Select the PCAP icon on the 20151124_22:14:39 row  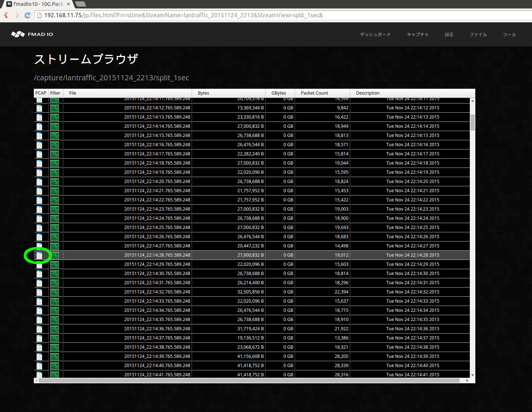[39, 356]
